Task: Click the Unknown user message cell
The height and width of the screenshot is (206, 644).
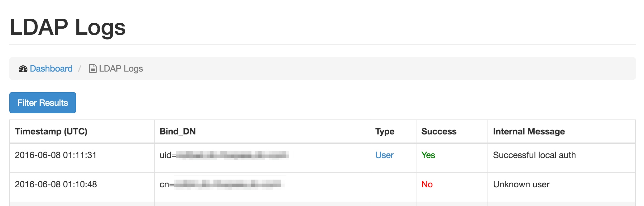Action: click(521, 184)
